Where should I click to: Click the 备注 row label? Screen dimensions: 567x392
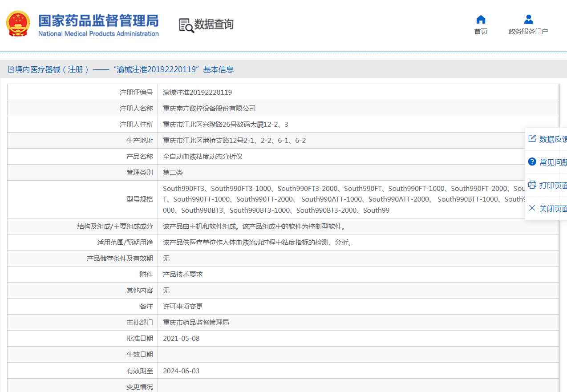146,307
